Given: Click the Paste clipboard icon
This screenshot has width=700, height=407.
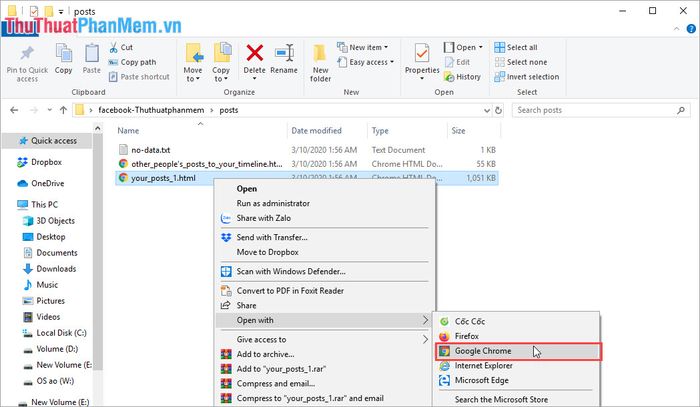Looking at the screenshot, I should (x=92, y=54).
